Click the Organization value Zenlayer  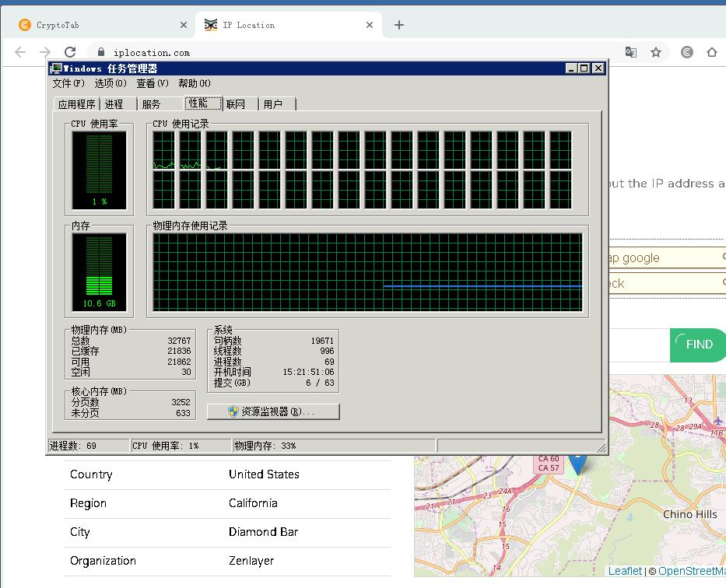251,561
